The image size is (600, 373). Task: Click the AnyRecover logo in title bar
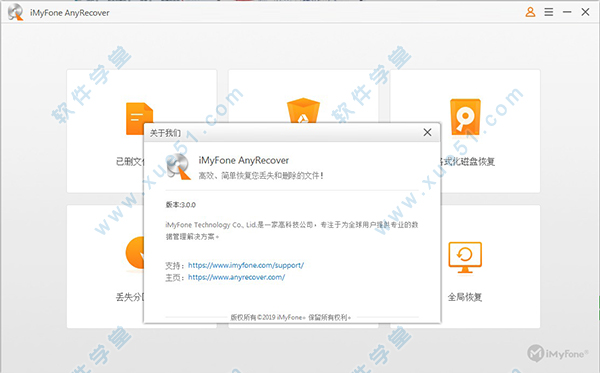point(16,12)
